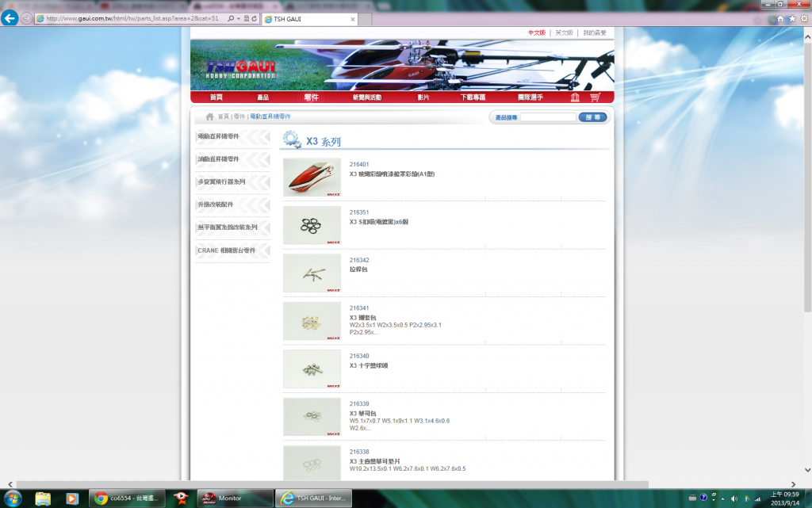Viewport: 812px width, 508px height.
Task: Open the Windows Start button
Action: click(13, 498)
